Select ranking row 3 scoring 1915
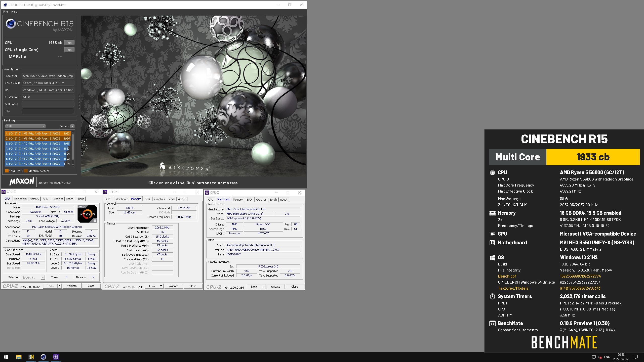 38,144
